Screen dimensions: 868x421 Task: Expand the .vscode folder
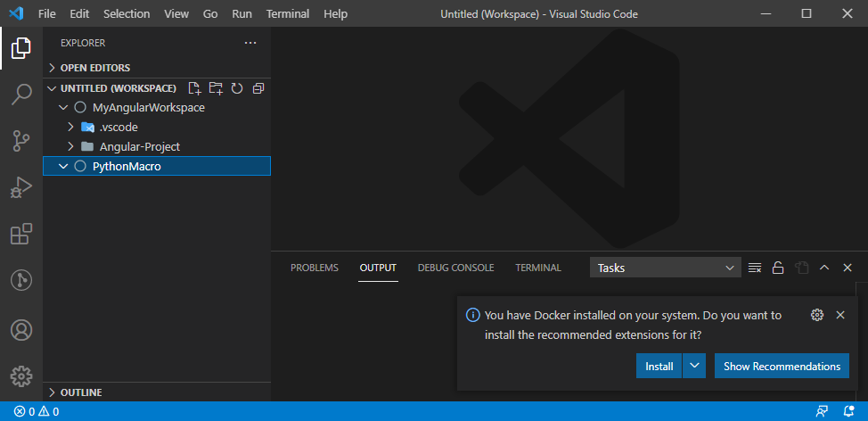tap(70, 128)
